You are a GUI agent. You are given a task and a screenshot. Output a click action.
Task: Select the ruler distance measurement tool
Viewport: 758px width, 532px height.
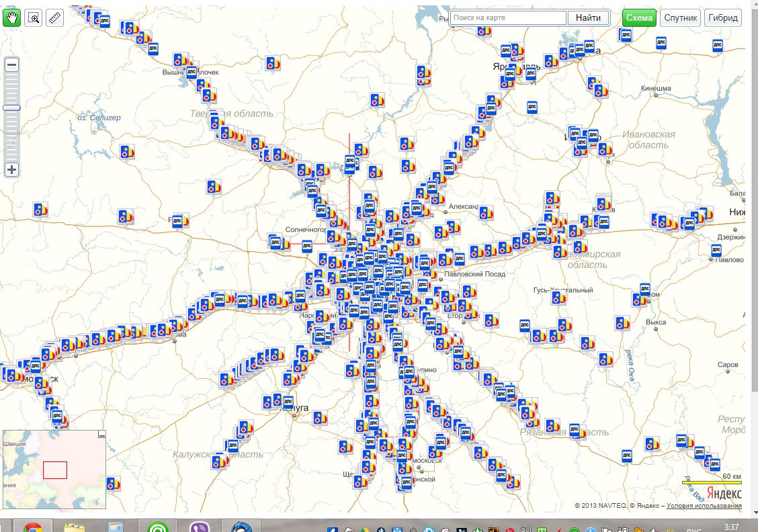[54, 18]
